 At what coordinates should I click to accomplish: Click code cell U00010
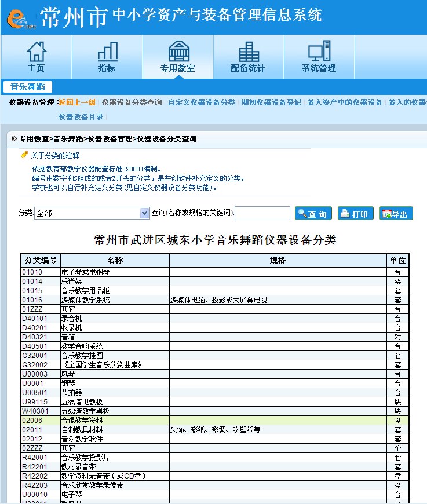point(41,495)
